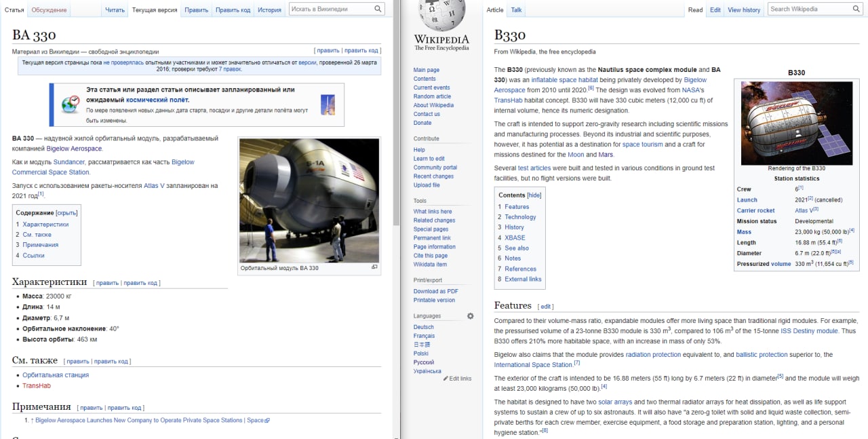
Task: Open the Читать tab
Action: pyautogui.click(x=115, y=10)
